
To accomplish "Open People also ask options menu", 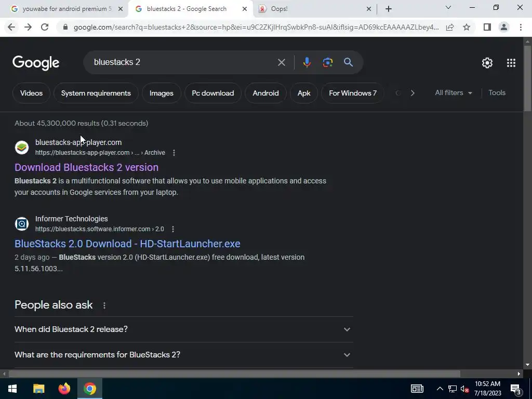I will tap(104, 305).
